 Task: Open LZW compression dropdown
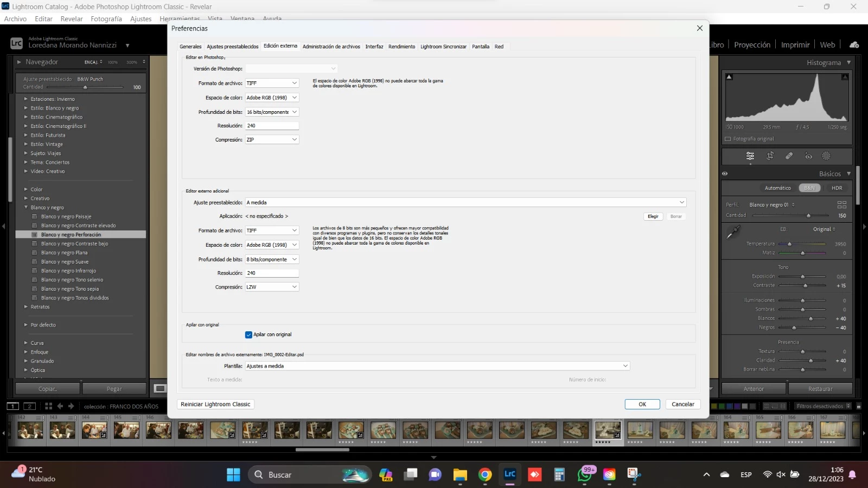click(x=272, y=287)
